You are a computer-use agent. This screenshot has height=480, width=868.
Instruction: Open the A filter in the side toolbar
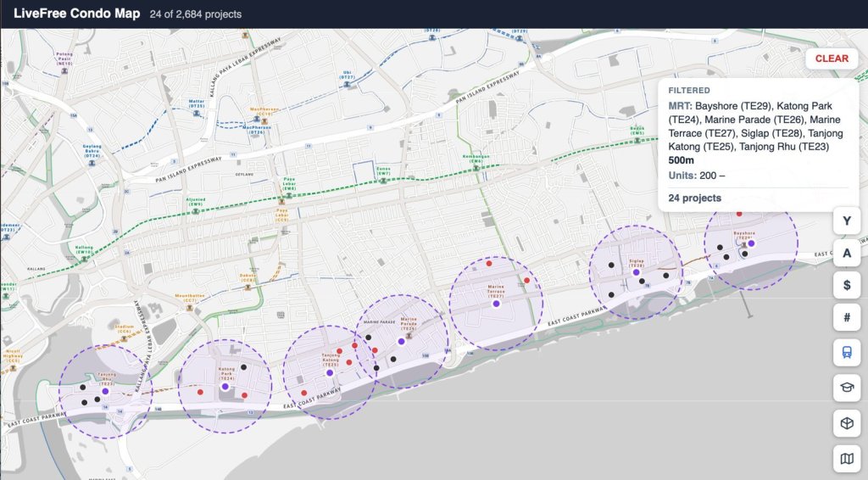(847, 253)
